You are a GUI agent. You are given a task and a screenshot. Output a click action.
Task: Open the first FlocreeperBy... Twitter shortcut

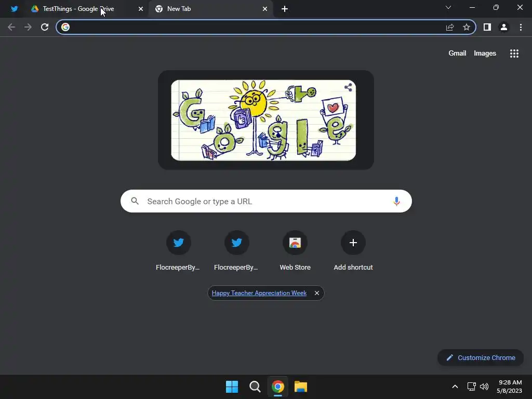click(179, 250)
